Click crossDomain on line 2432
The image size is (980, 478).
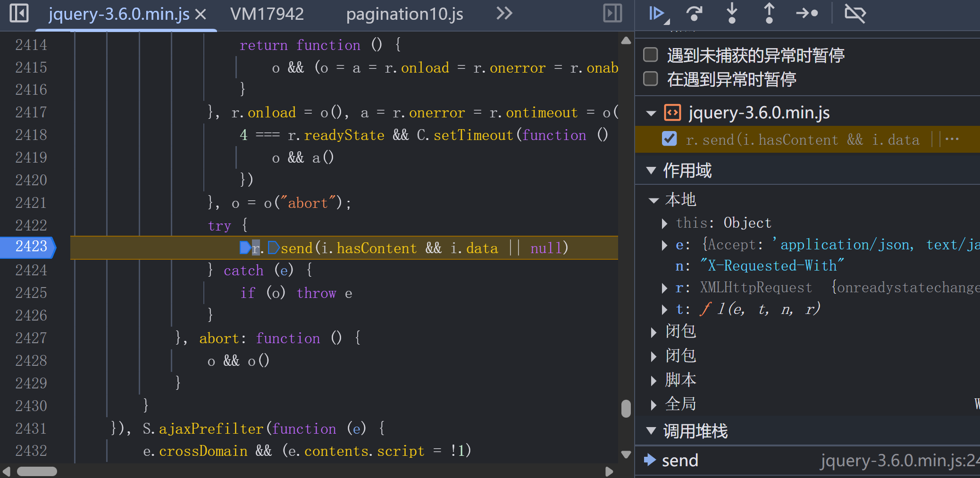pos(203,451)
